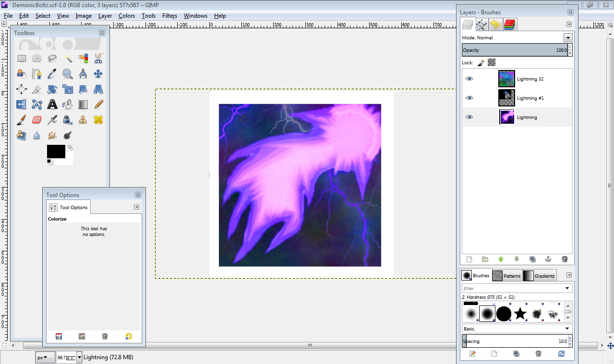Choose the Paths pen tool
The image size is (614, 364).
(37, 74)
